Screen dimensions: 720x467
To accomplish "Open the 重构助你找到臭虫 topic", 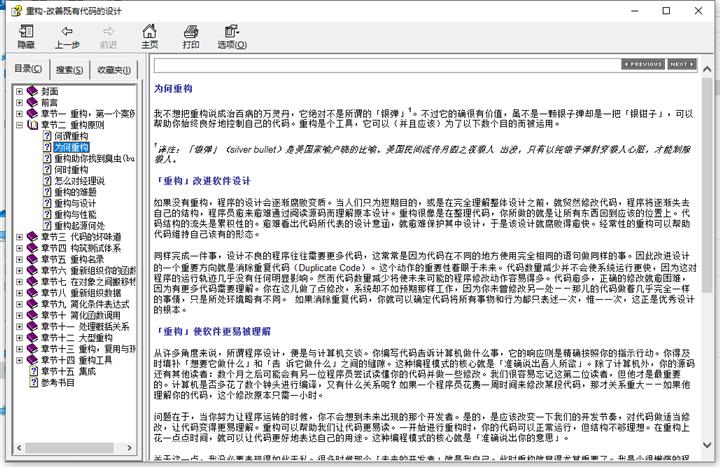I will pos(94,158).
